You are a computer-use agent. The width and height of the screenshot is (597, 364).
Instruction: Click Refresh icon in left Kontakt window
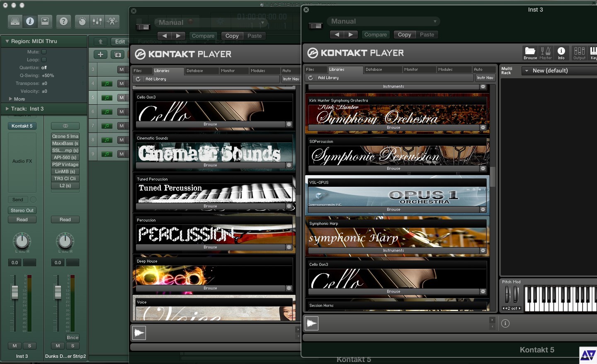(x=138, y=79)
